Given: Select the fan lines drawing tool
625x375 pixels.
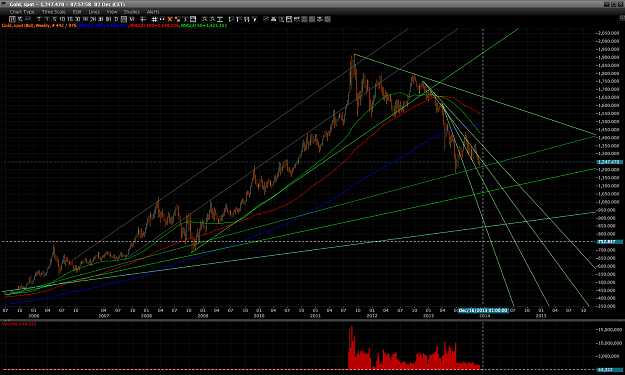Looking at the screenshot, I should click(x=255, y=19).
